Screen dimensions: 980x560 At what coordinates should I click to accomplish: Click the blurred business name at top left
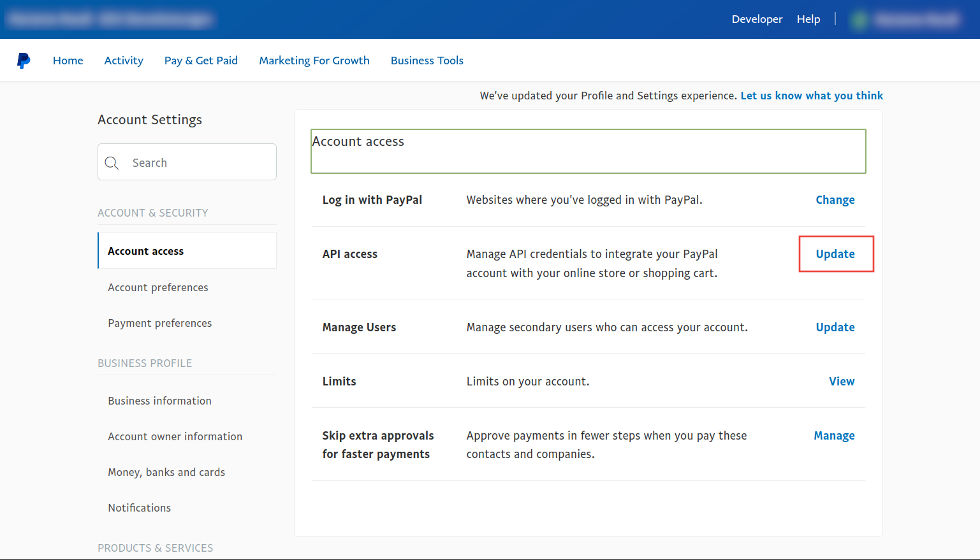(x=110, y=19)
